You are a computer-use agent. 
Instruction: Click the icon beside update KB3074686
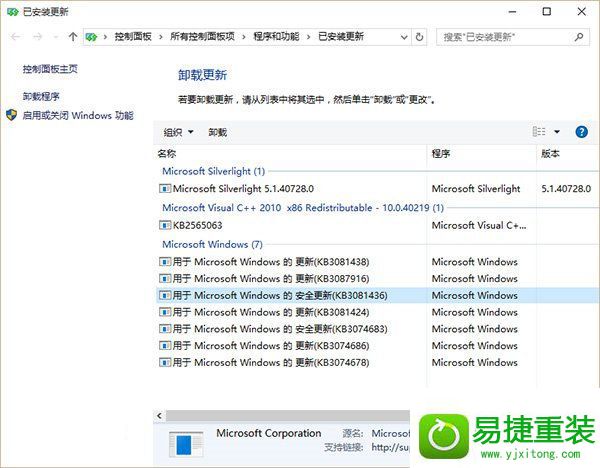click(x=165, y=346)
